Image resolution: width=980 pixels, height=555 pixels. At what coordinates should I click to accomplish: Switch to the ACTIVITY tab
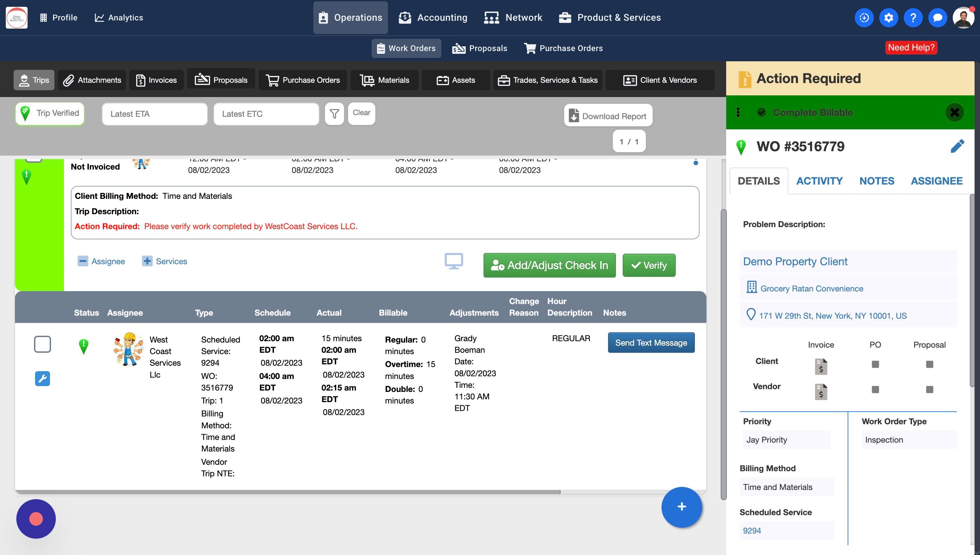(819, 181)
